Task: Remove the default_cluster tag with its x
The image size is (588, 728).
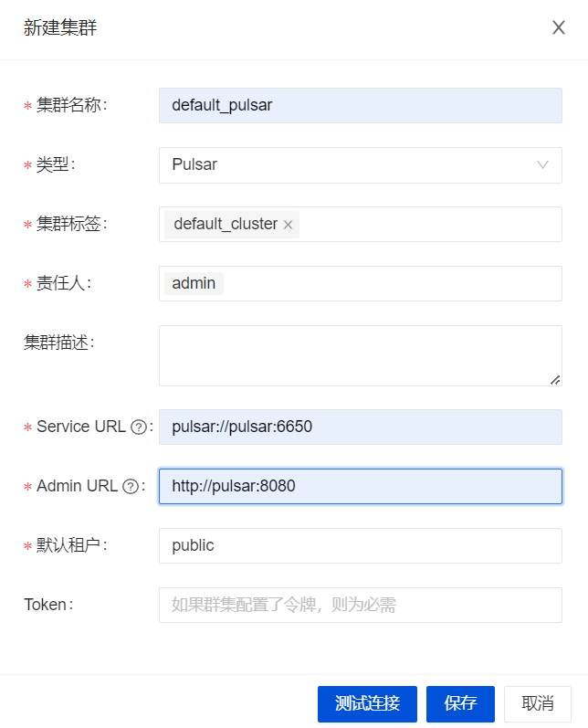Action: (289, 225)
